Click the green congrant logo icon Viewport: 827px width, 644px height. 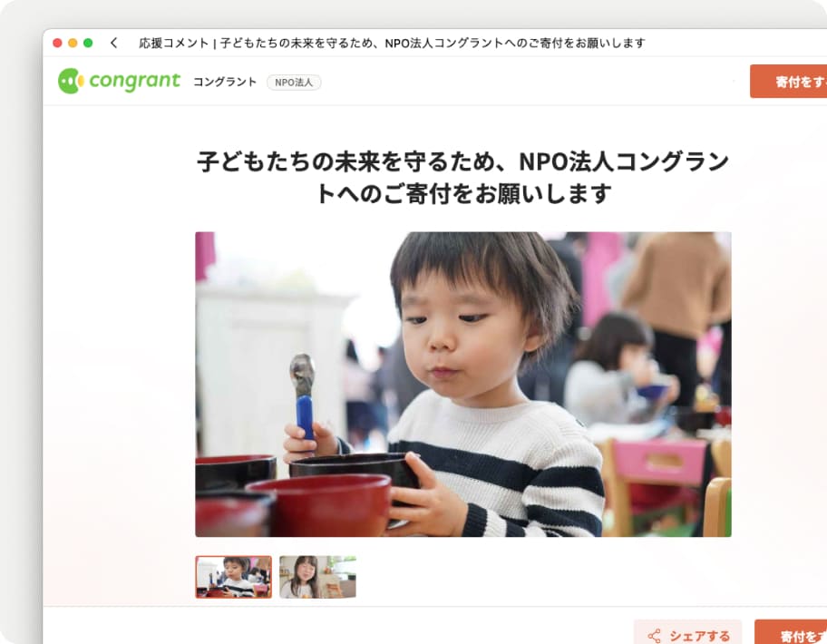[71, 82]
